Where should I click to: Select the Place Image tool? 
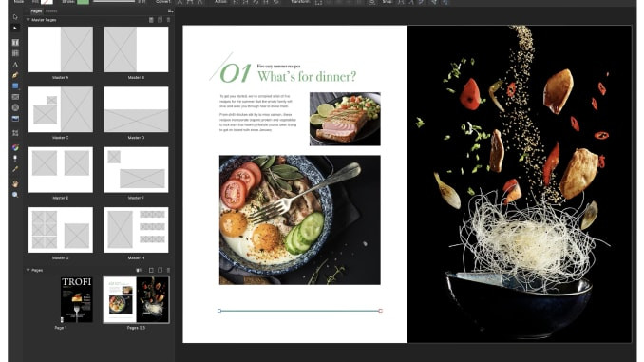[15, 119]
